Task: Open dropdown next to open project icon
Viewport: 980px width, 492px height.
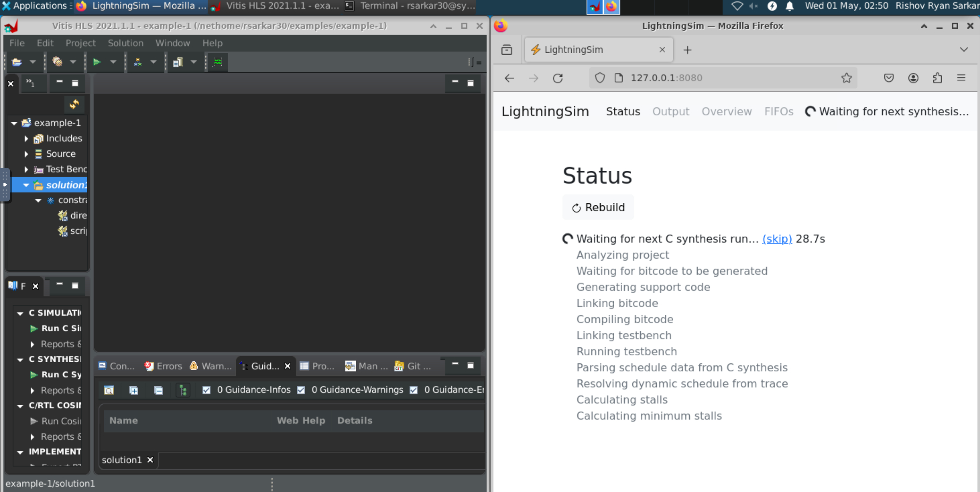Action: [x=33, y=62]
